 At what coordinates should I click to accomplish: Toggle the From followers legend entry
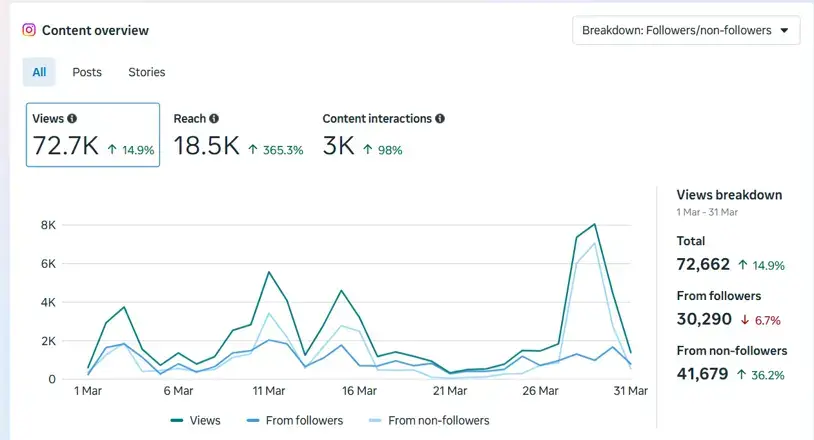pos(295,420)
